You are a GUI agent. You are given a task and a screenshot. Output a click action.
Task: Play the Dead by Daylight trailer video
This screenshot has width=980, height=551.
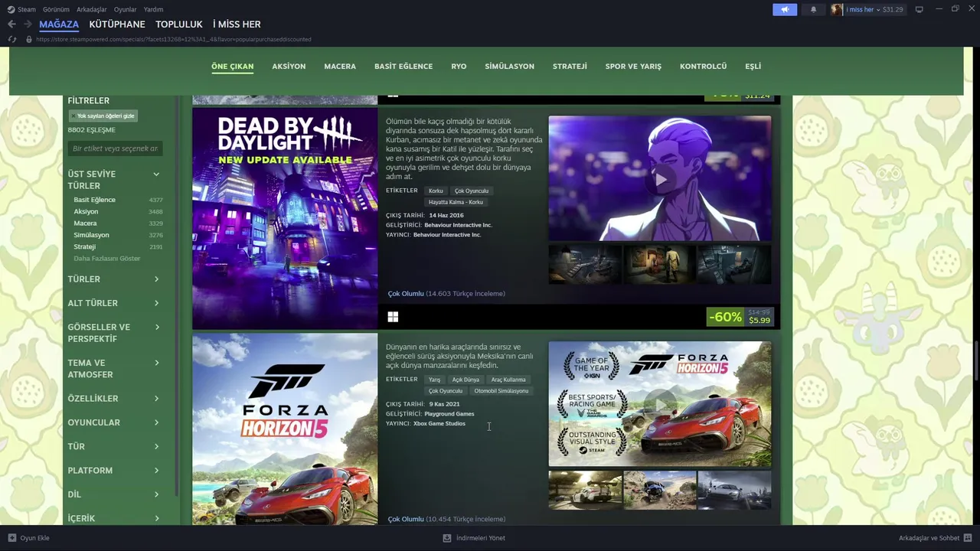pyautogui.click(x=660, y=179)
